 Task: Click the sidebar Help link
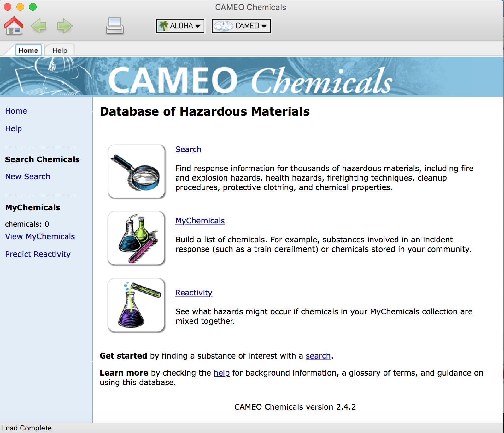pos(14,129)
